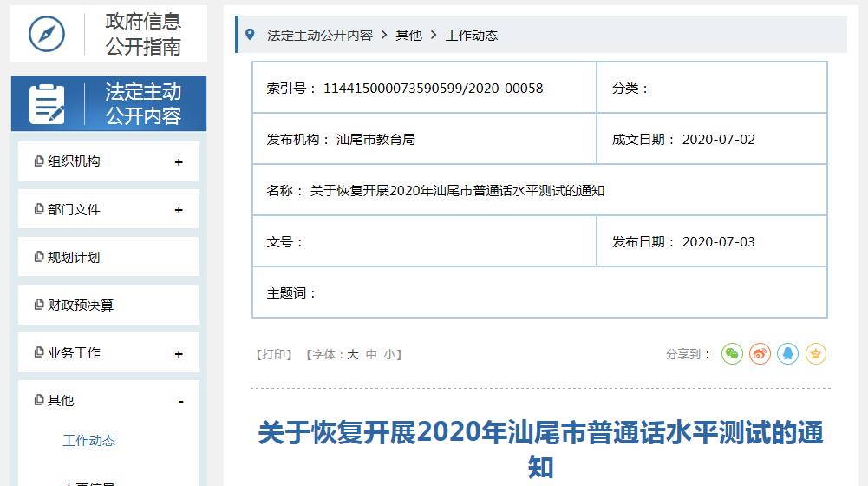Share the notice to Sina Weibo
This screenshot has width=868, height=486.
tap(760, 353)
